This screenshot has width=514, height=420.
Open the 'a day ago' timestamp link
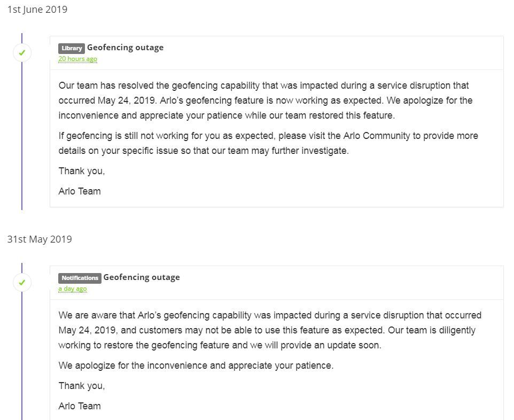point(73,289)
